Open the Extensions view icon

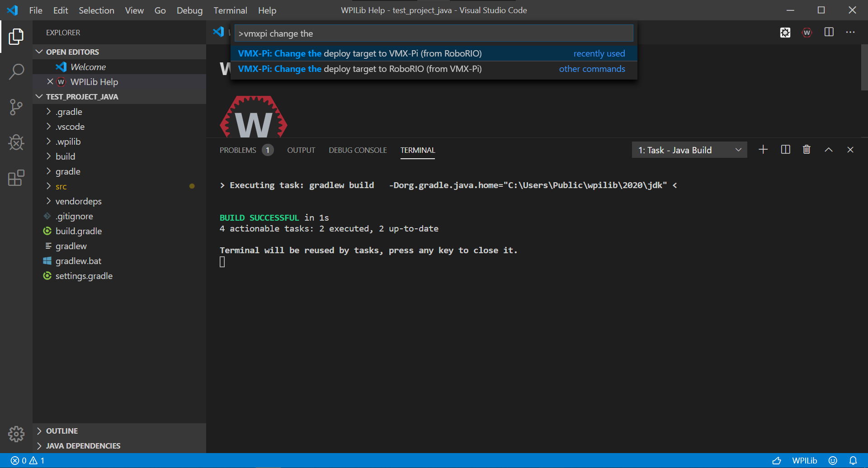click(16, 178)
